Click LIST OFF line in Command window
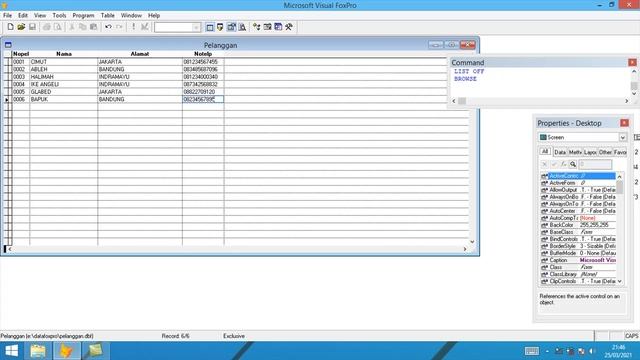 [469, 71]
